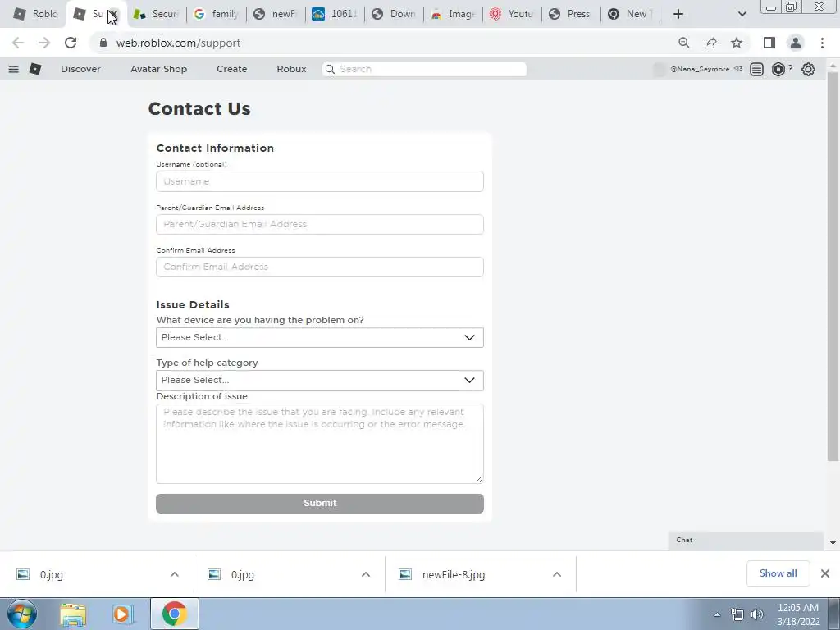840x630 pixels.
Task: Open the Roblox settings gear icon
Action: coord(808,69)
